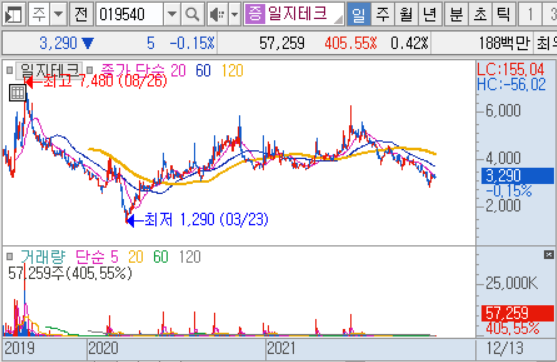Screen dimensions: 557x362
Task: Click the magnifier stock search icon
Action: pyautogui.click(x=193, y=15)
